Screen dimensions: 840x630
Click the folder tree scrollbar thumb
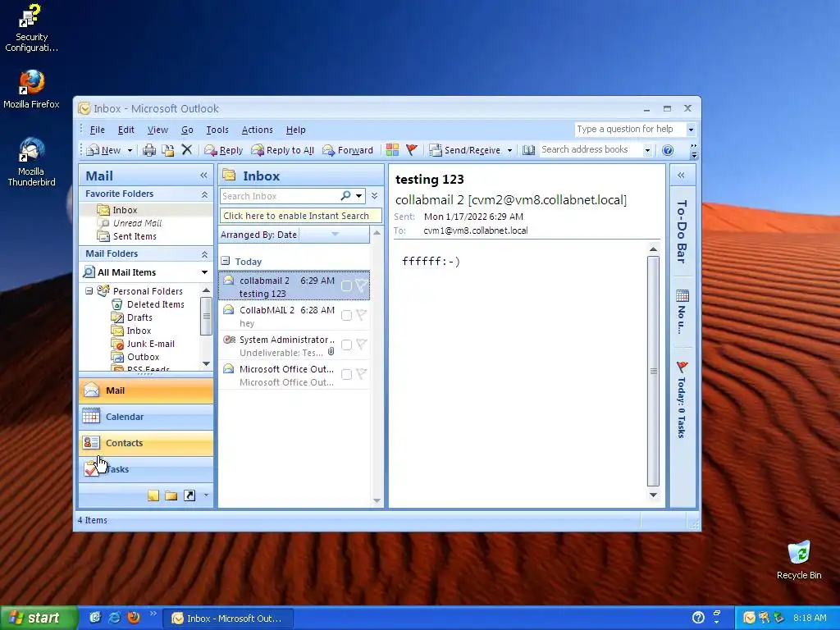click(206, 316)
